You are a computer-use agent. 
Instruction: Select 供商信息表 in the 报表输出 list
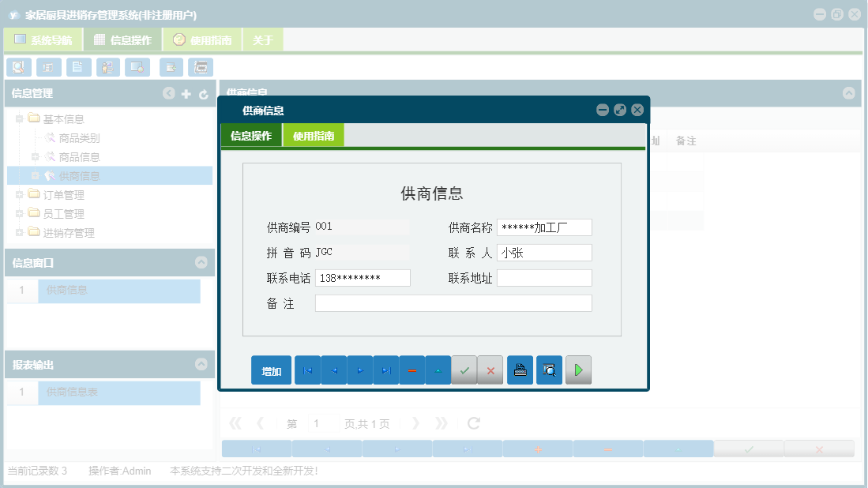[119, 392]
